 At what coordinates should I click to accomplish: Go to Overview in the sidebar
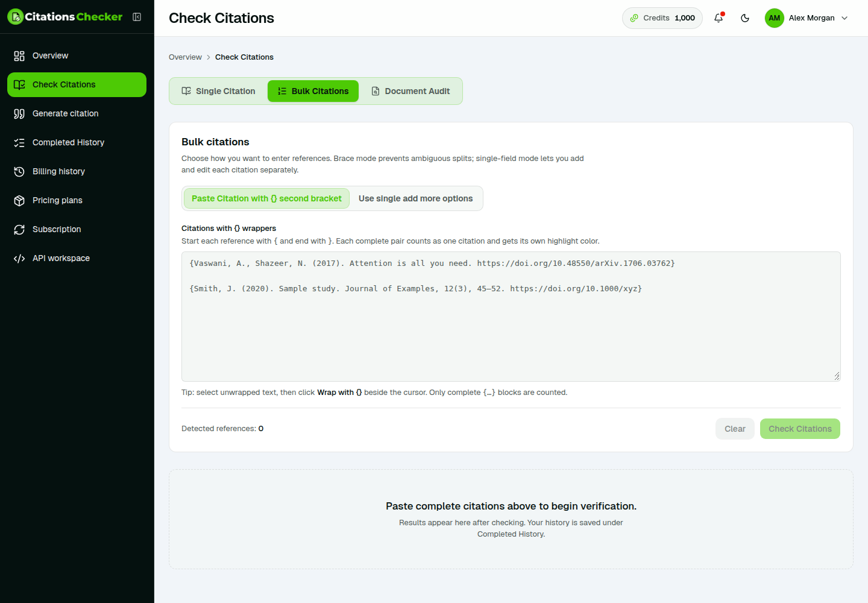coord(77,55)
